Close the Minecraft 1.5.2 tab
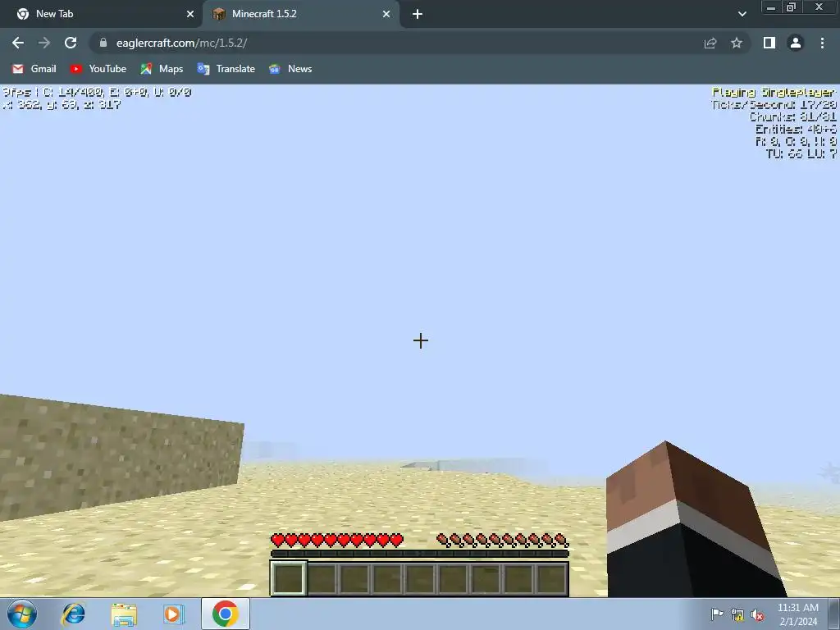The image size is (840, 630). click(386, 14)
